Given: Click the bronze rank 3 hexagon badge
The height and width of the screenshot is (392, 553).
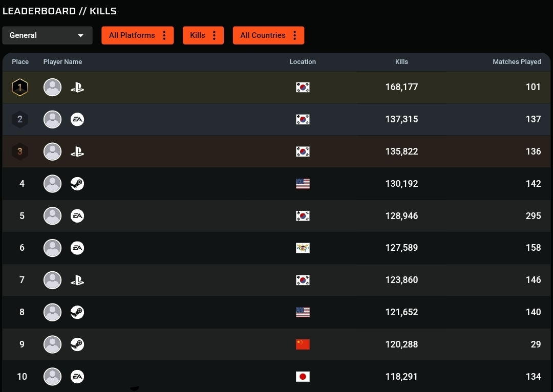Looking at the screenshot, I should click(x=20, y=151).
